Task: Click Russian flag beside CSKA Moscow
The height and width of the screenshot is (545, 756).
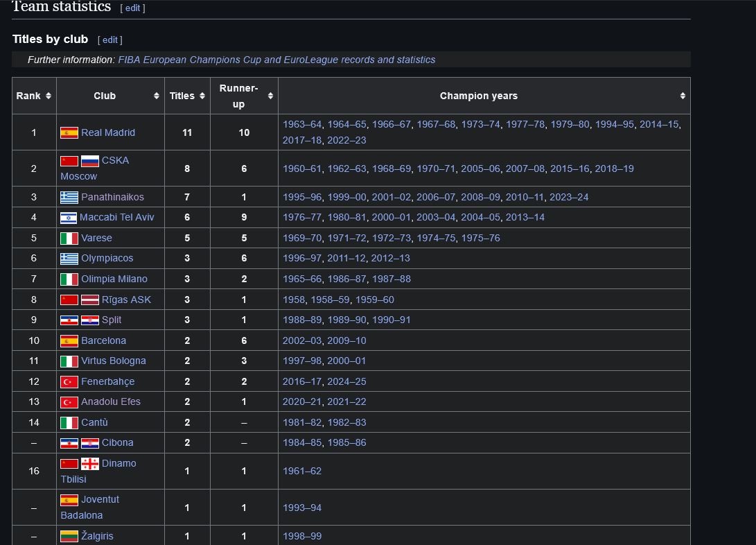Action: pos(89,161)
